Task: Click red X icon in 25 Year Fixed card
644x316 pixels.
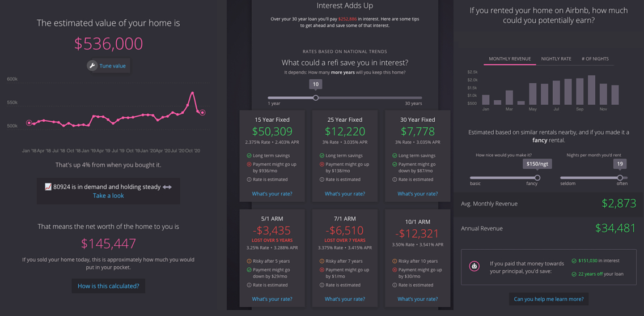Action: tap(322, 164)
